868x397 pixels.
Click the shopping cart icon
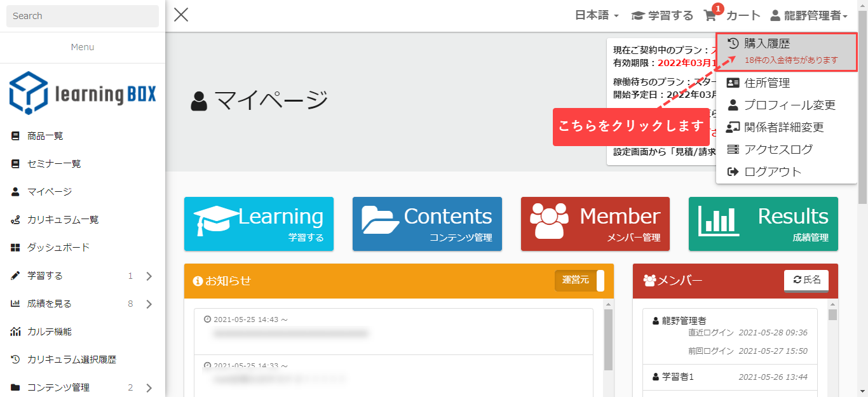click(710, 15)
